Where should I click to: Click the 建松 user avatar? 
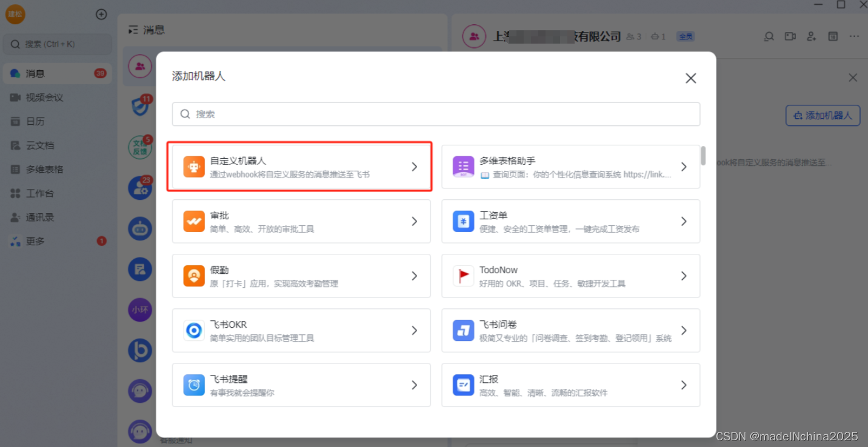(15, 14)
